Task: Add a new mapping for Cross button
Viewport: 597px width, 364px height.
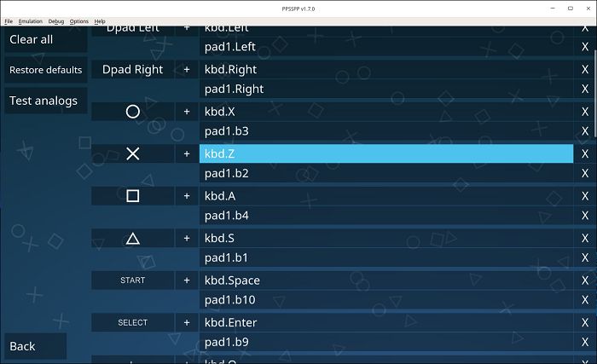Action: click(x=187, y=153)
